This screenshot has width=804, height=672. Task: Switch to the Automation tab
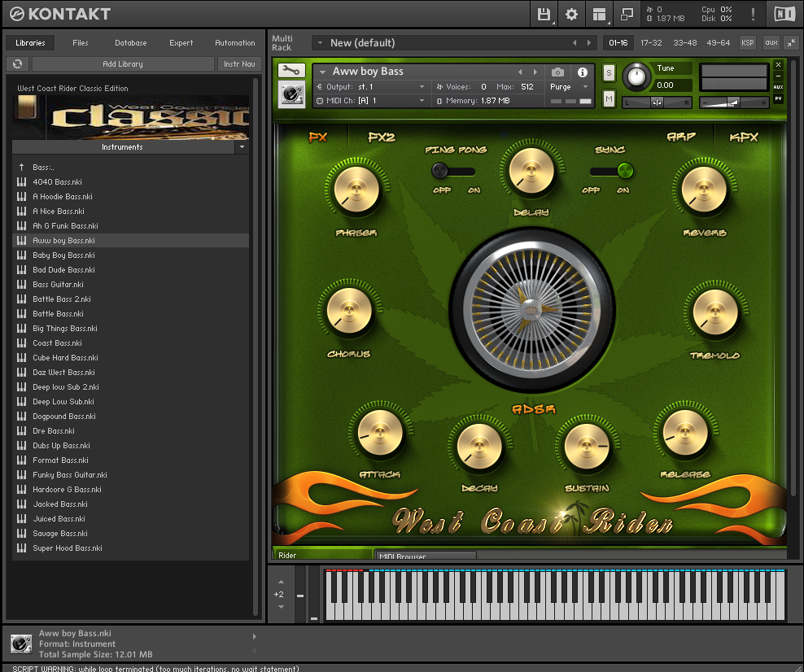(x=235, y=43)
